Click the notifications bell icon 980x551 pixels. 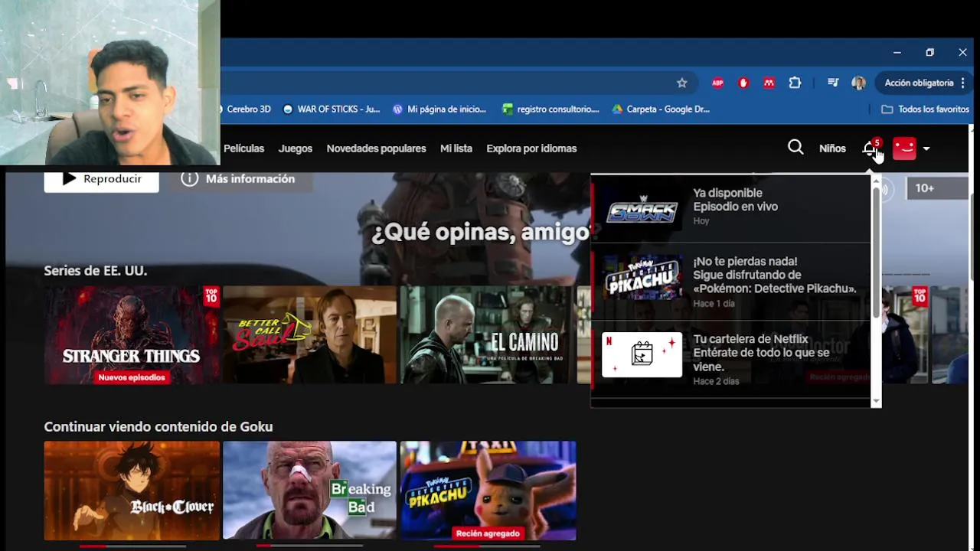point(870,148)
